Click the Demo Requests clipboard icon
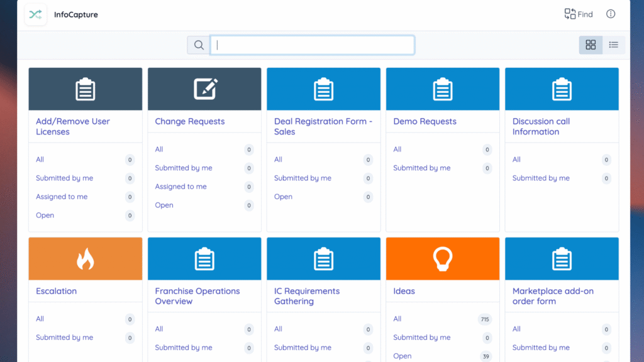This screenshot has width=644, height=362. click(x=442, y=89)
